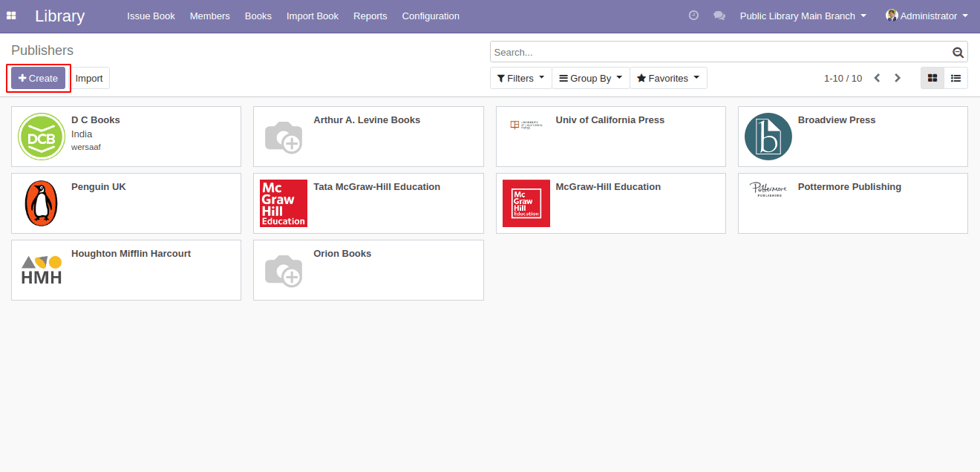Open the Pottermore Publishing name

pos(849,187)
